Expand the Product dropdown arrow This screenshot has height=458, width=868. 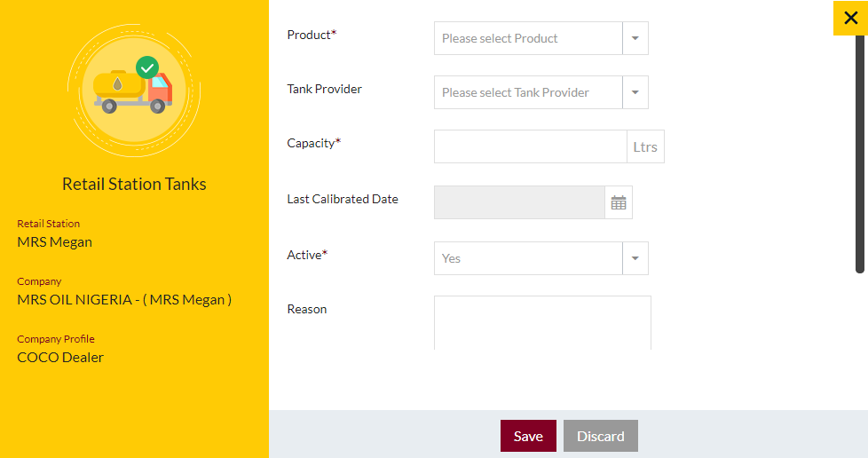pyautogui.click(x=635, y=38)
